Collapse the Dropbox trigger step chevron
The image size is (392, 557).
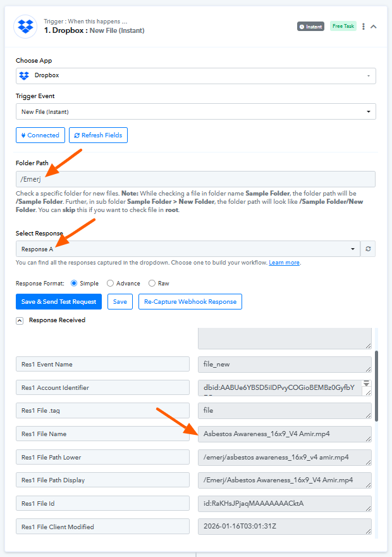click(374, 27)
